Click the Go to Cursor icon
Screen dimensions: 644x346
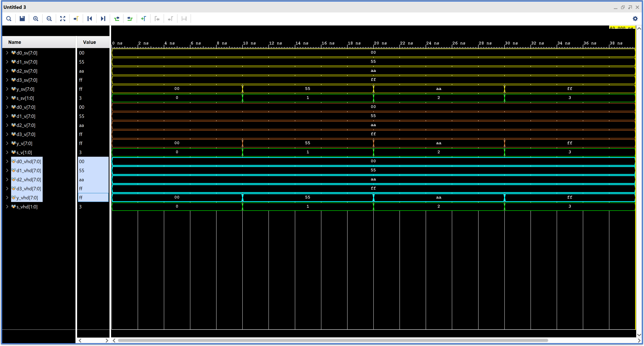coord(76,19)
